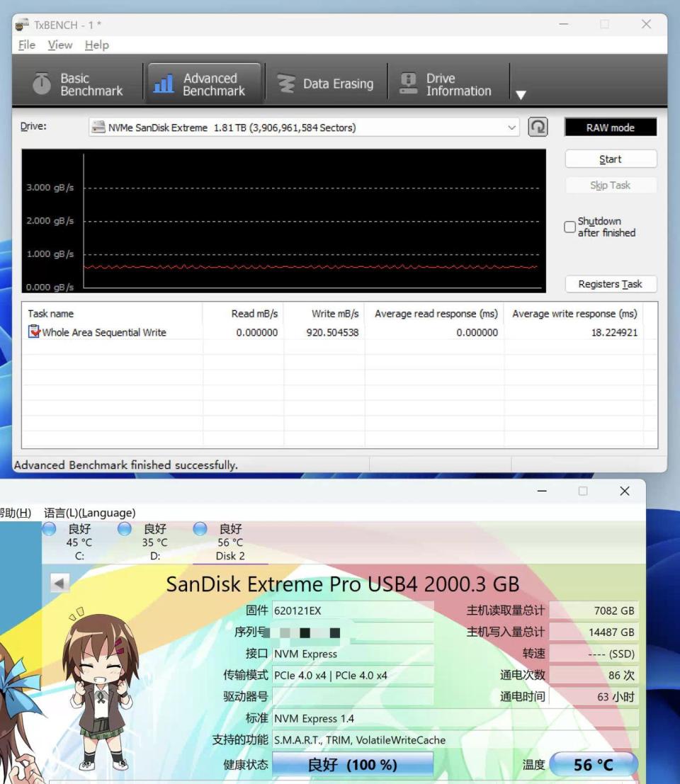Click the Write mB/s column header
This screenshot has height=784, width=680.
pyautogui.click(x=324, y=314)
